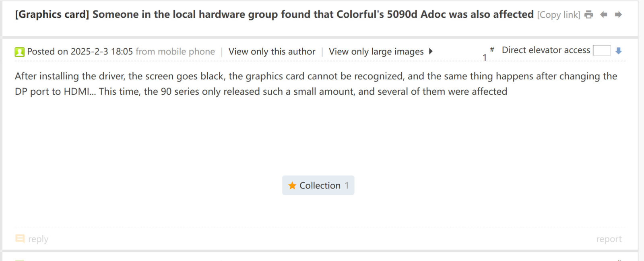Image resolution: width=644 pixels, height=261 pixels.
Task: Click the reply text link
Action: pyautogui.click(x=38, y=239)
